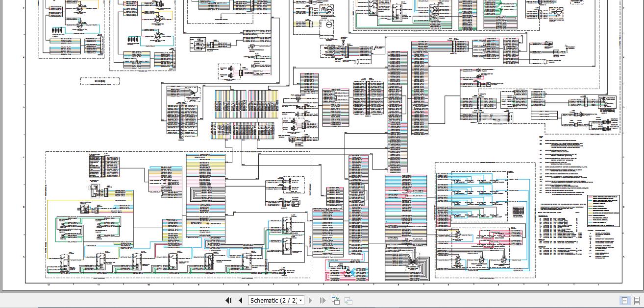Click row letter D on right border

623,107
